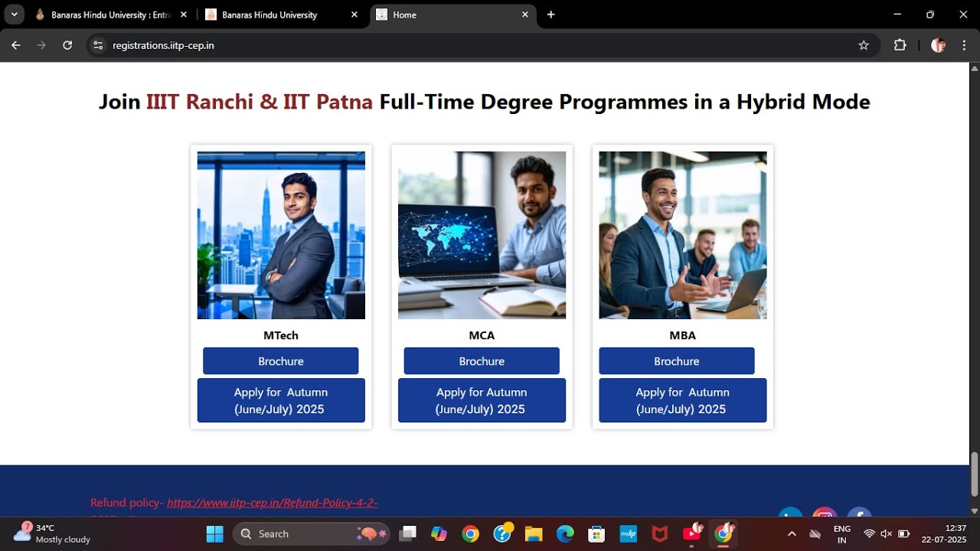The image size is (980, 551).
Task: Open Microsoft Store from taskbar
Action: [x=596, y=534]
